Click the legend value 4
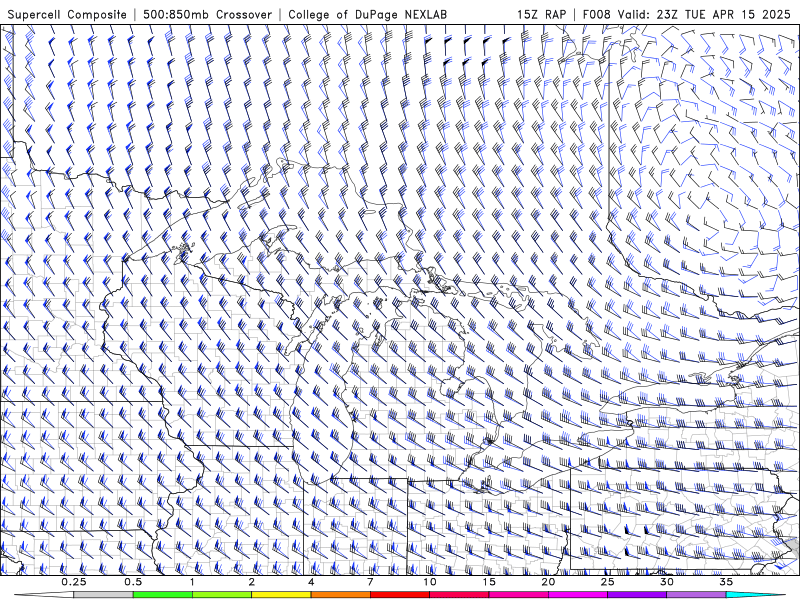This screenshot has height=600, width=800. point(311,582)
